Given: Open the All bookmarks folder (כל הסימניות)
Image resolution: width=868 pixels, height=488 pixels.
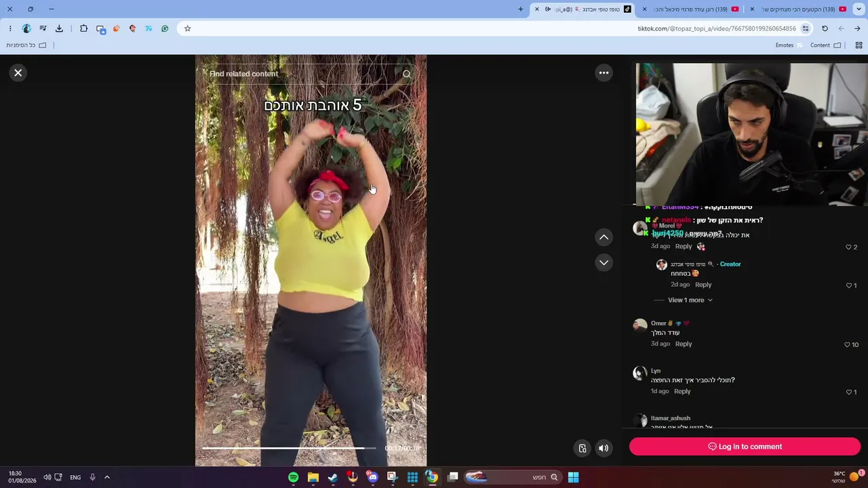Looking at the screenshot, I should click(26, 45).
